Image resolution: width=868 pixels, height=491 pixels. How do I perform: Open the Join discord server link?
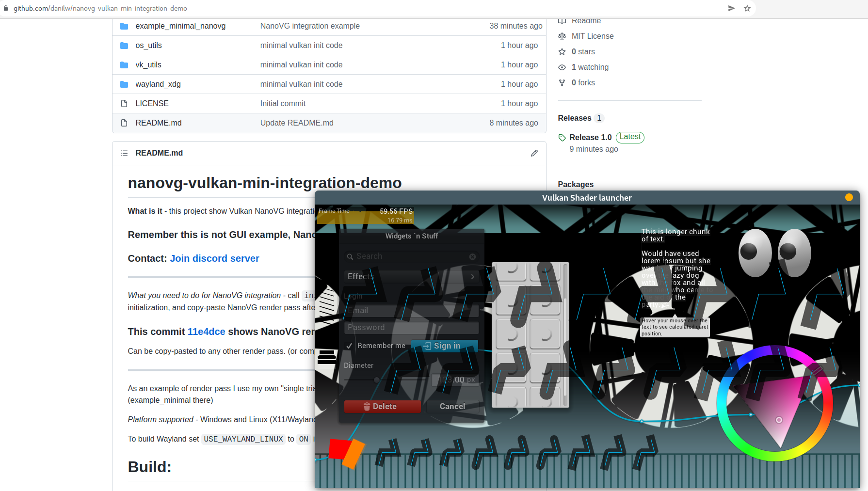tap(214, 258)
